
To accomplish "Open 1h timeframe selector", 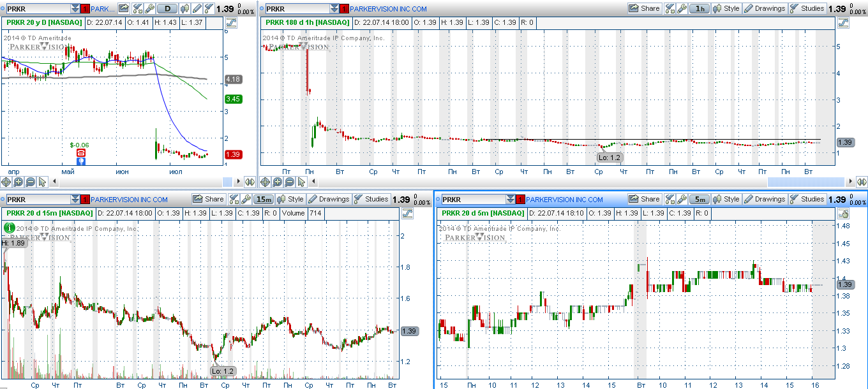I will [700, 8].
